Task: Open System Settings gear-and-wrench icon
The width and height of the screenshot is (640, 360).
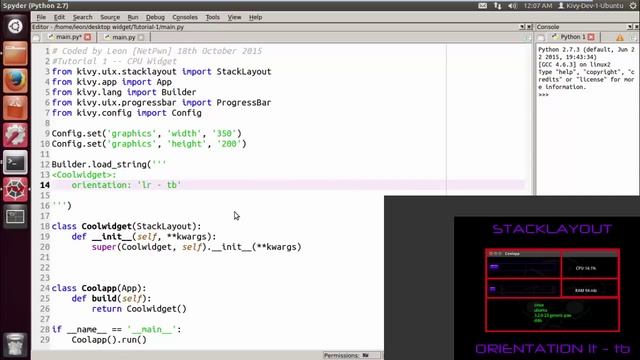Action: [x=15, y=135]
